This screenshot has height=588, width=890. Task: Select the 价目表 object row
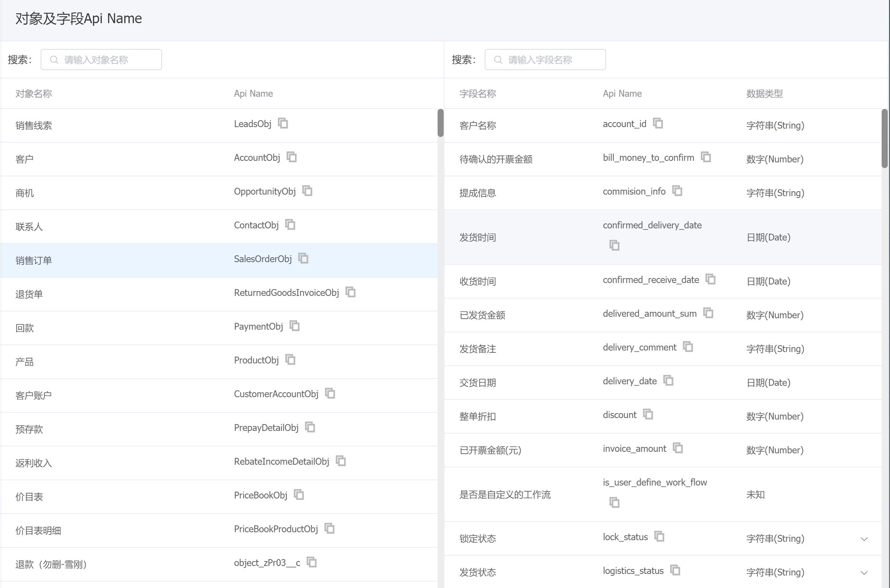click(x=219, y=497)
